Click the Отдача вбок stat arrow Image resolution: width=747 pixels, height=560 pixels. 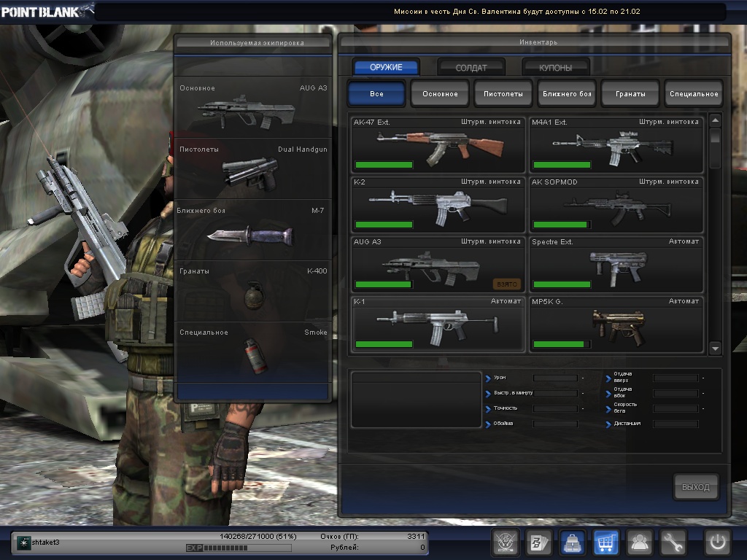tap(608, 394)
